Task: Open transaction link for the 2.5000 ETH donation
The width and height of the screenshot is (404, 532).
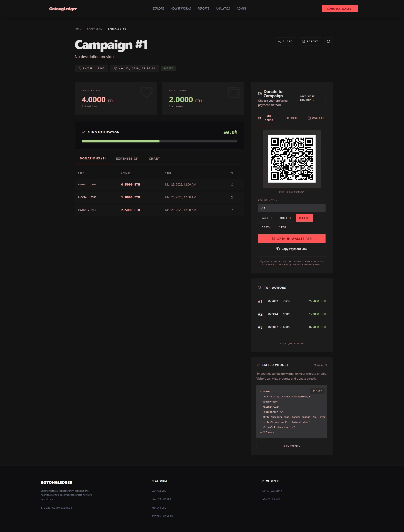Action: [232, 210]
